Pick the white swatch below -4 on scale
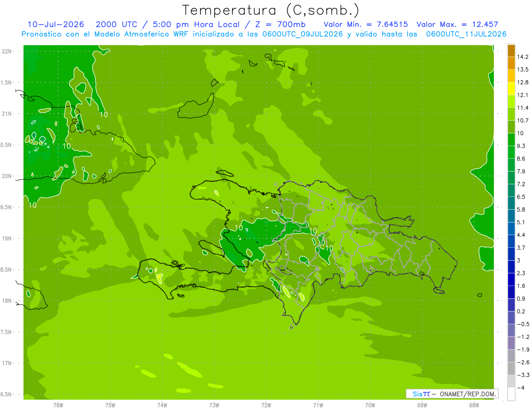 [x=511, y=394]
